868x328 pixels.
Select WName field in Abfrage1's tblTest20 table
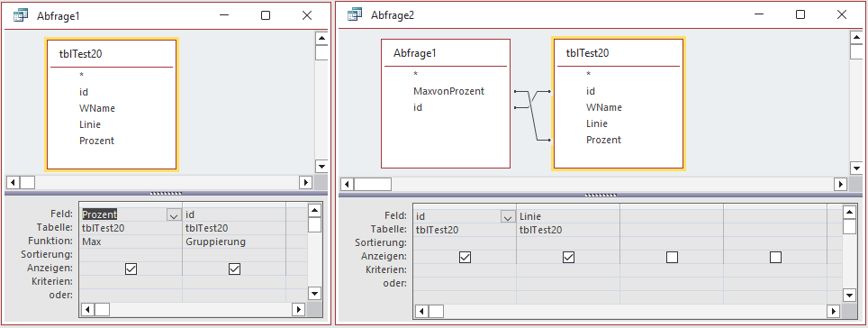97,108
